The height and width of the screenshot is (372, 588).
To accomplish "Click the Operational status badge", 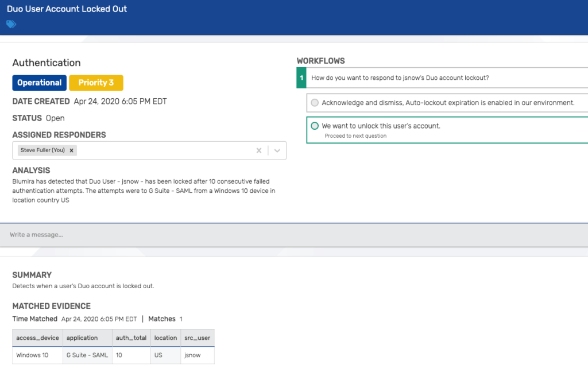I will (39, 82).
